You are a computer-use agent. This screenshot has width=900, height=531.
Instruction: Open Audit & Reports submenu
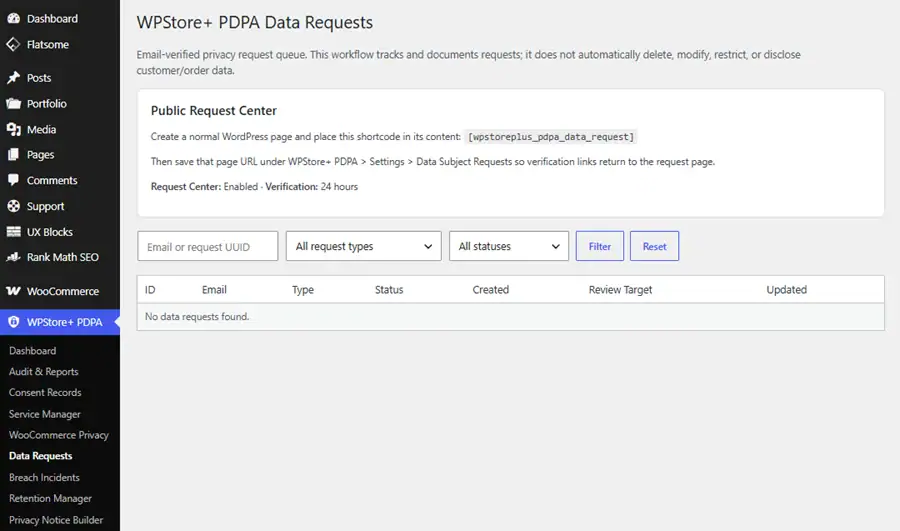click(x=44, y=371)
